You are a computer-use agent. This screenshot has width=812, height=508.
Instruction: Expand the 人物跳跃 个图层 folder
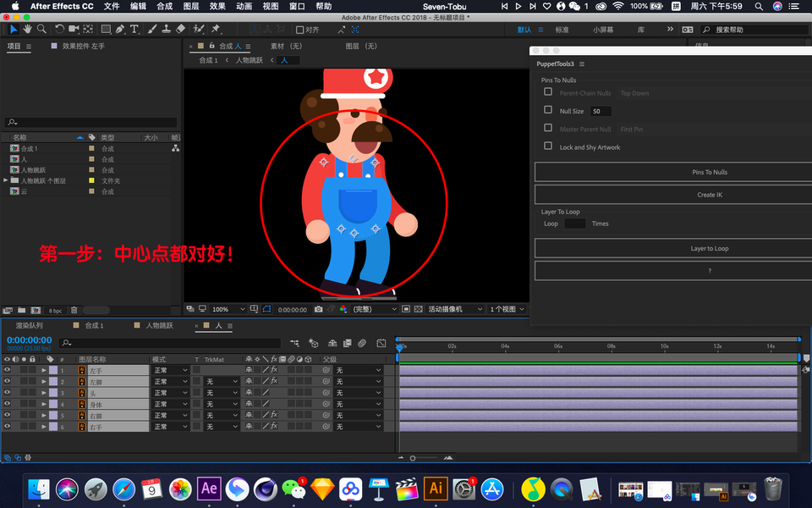6,180
